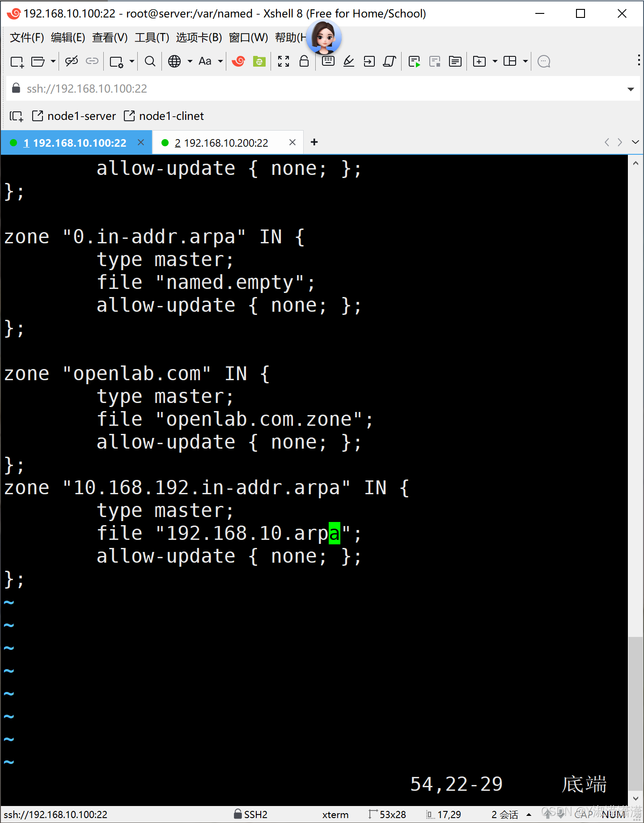The height and width of the screenshot is (823, 644).
Task: Open the 选项卡(B) menu
Action: 199,38
